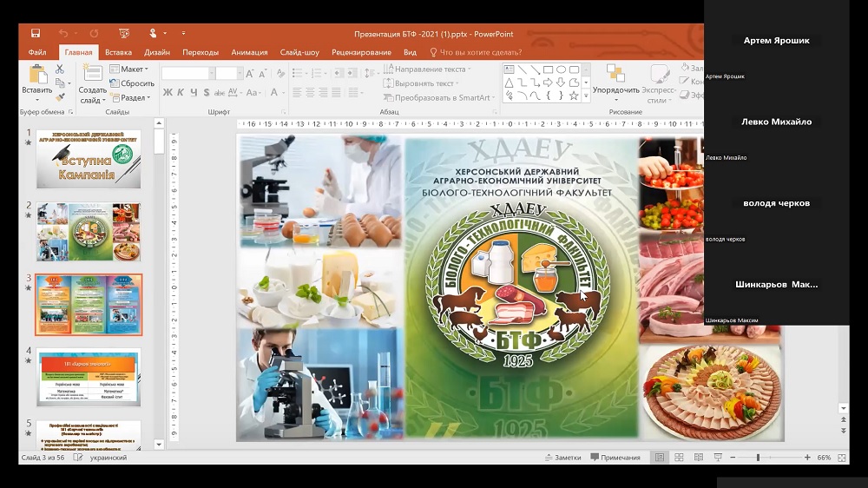The image size is (868, 488).
Task: Click Fit slide to window icon
Action: [842, 458]
